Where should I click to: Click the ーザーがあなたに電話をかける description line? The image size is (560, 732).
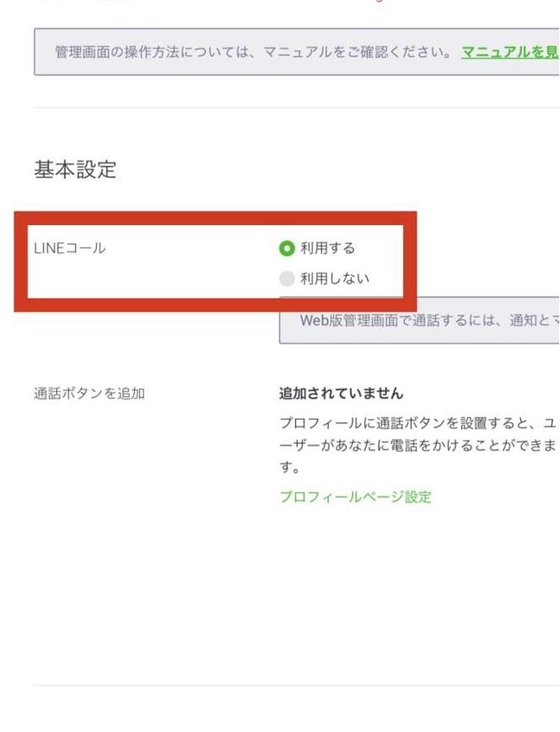click(417, 444)
